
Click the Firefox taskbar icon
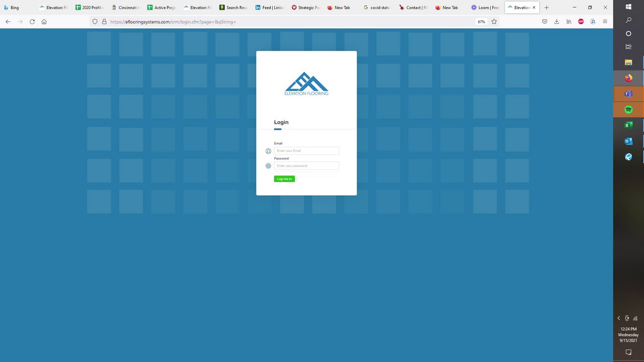628,78
